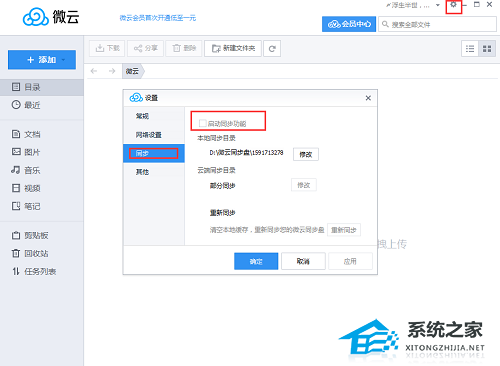Click the 会员中心 member center button
The height and width of the screenshot is (366, 500).
349,24
